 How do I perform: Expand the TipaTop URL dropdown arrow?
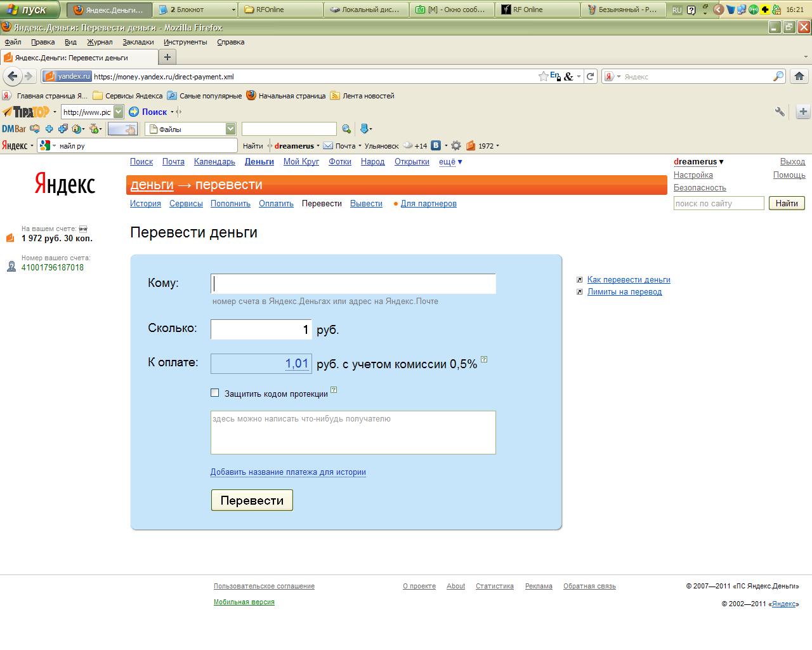coord(118,112)
